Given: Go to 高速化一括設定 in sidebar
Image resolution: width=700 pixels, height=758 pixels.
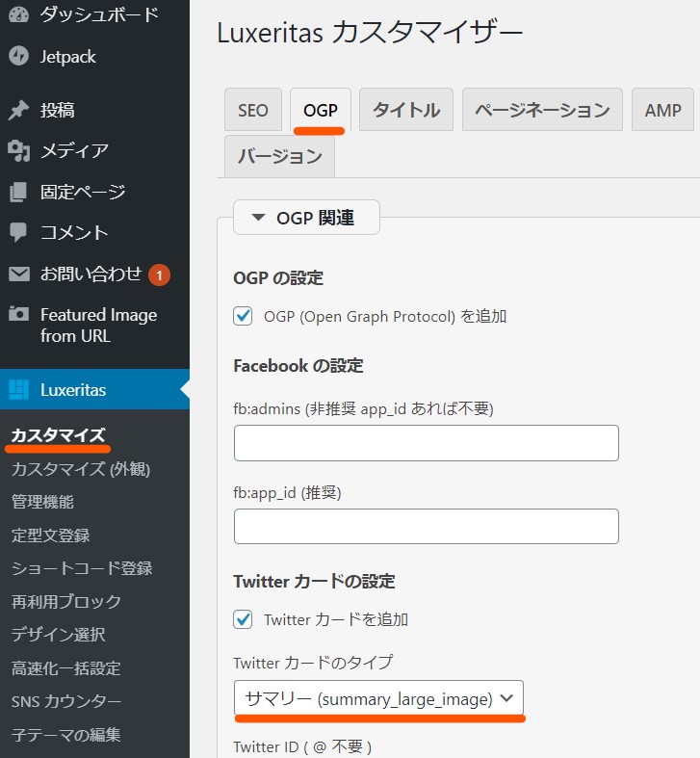Looking at the screenshot, I should tap(66, 668).
